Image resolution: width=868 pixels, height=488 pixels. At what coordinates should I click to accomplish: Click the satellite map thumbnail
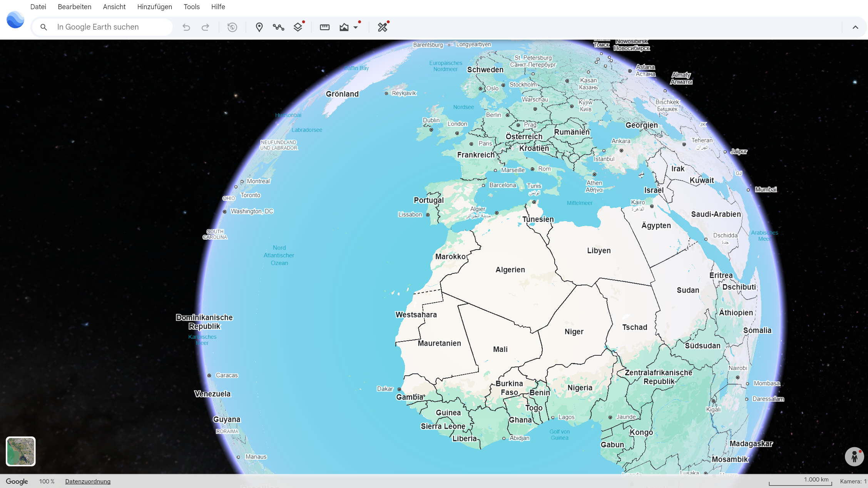[21, 451]
